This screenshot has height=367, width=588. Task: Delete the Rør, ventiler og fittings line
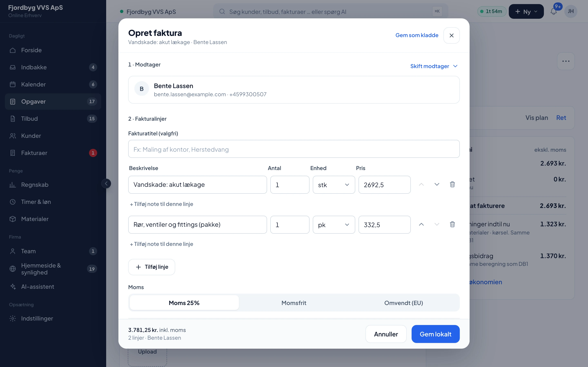click(452, 224)
